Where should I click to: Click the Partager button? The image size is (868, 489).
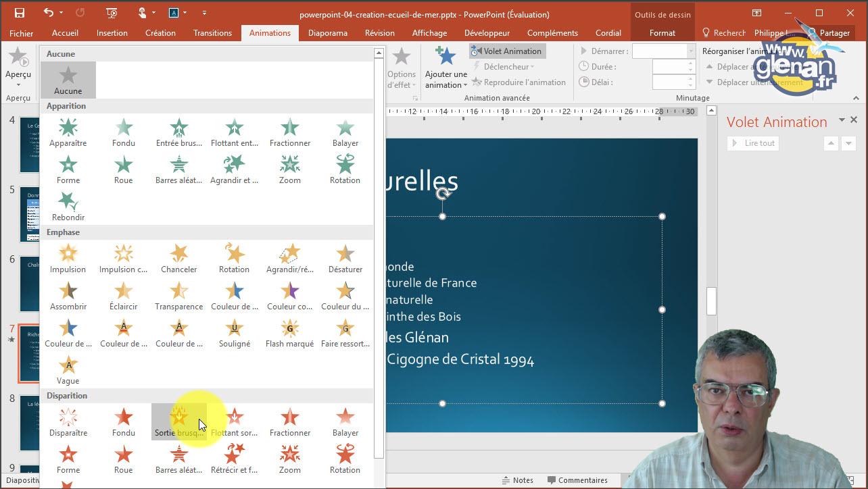(x=828, y=33)
